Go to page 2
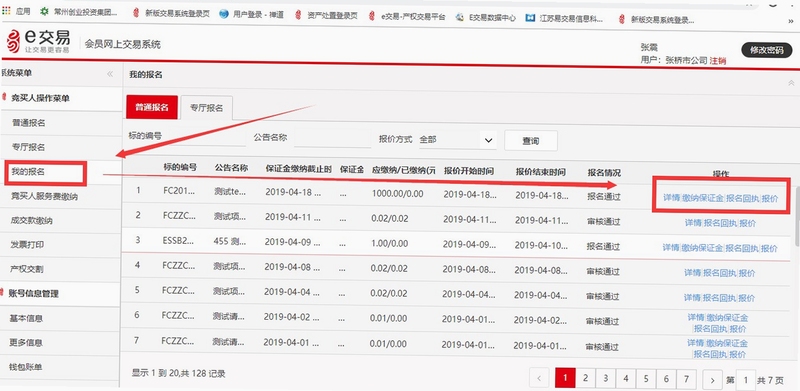The width and height of the screenshot is (800, 391). click(586, 378)
